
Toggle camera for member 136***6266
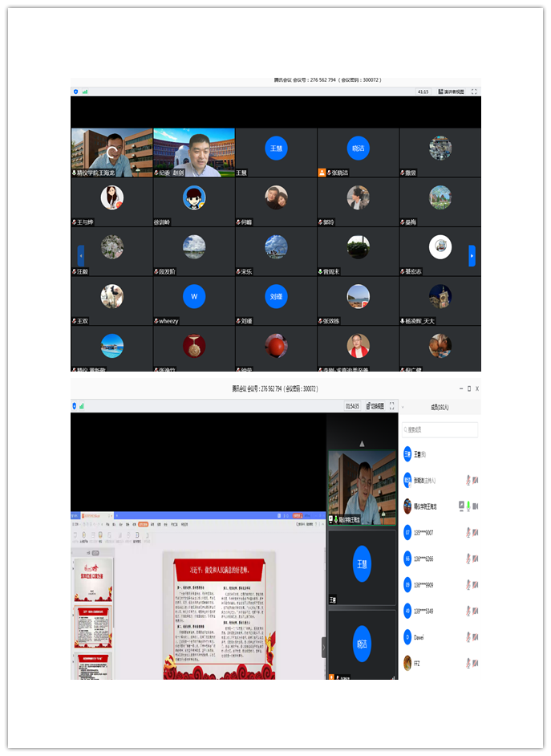pos(476,559)
